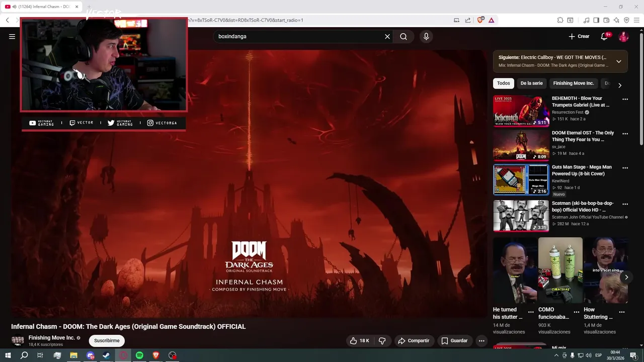The image size is (644, 362).
Task: Open the BEHEMOTH Blow Your Trumpets thumbnail
Action: coord(521,111)
